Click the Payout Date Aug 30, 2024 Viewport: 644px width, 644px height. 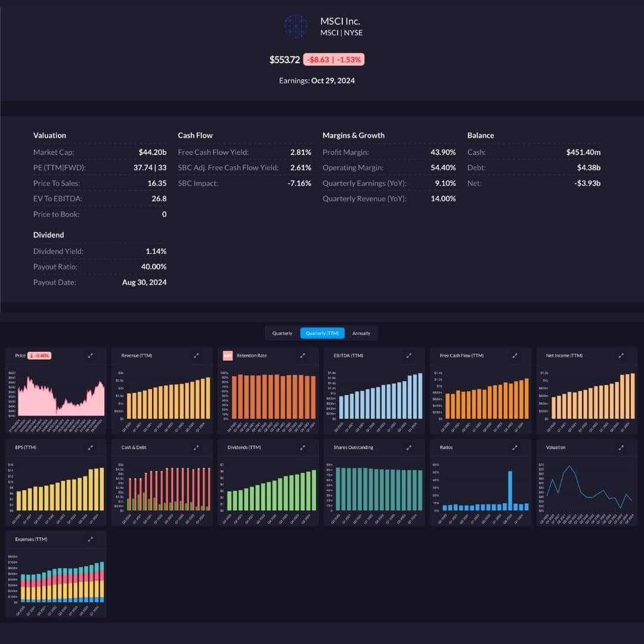pyautogui.click(x=144, y=283)
